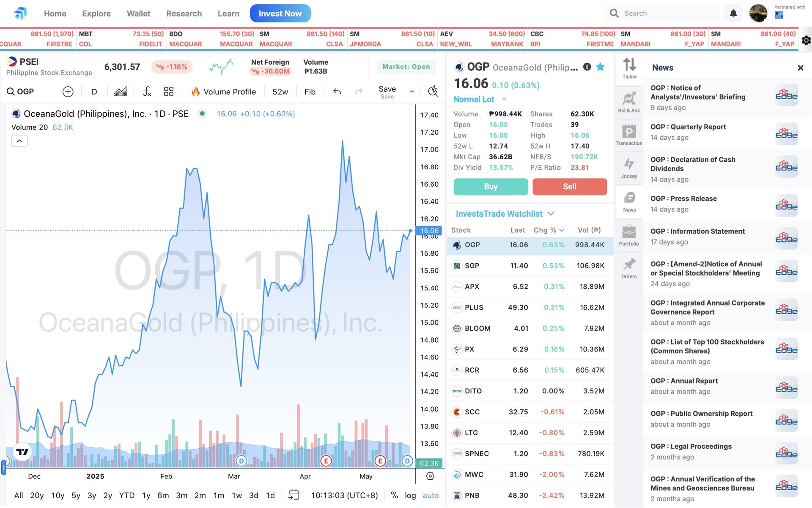
Task: Expand the InvestaTrade Watchlist selector
Action: (505, 214)
